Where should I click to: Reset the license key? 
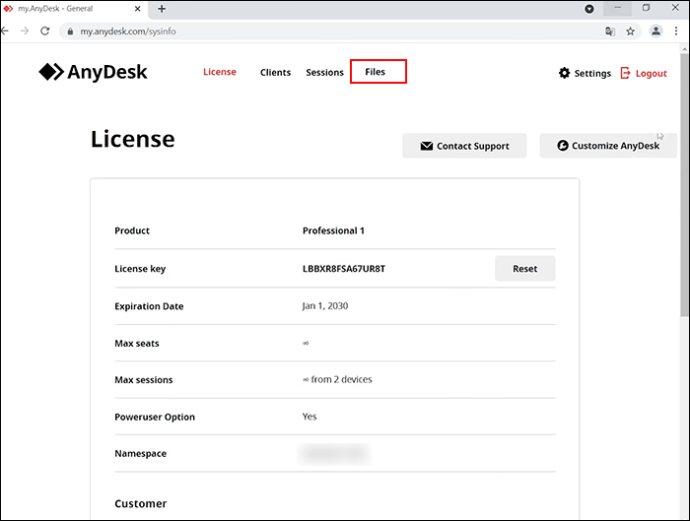pos(525,268)
